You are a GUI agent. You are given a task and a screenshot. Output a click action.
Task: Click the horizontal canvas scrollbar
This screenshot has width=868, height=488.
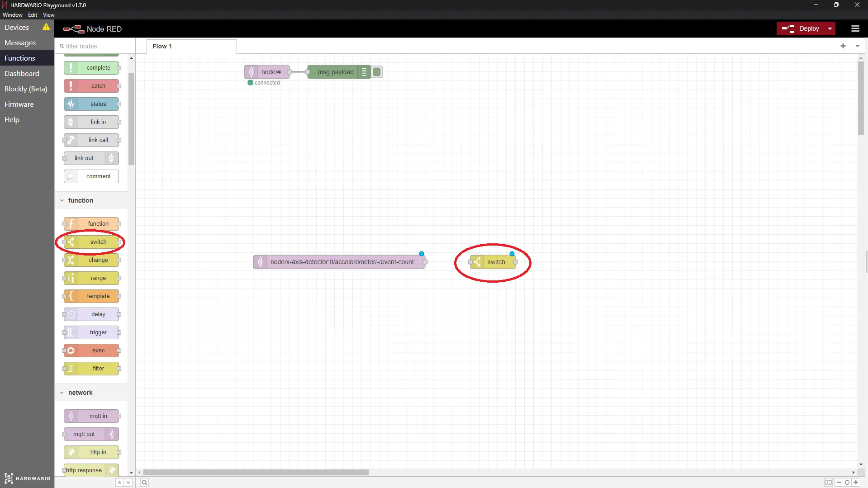point(256,472)
